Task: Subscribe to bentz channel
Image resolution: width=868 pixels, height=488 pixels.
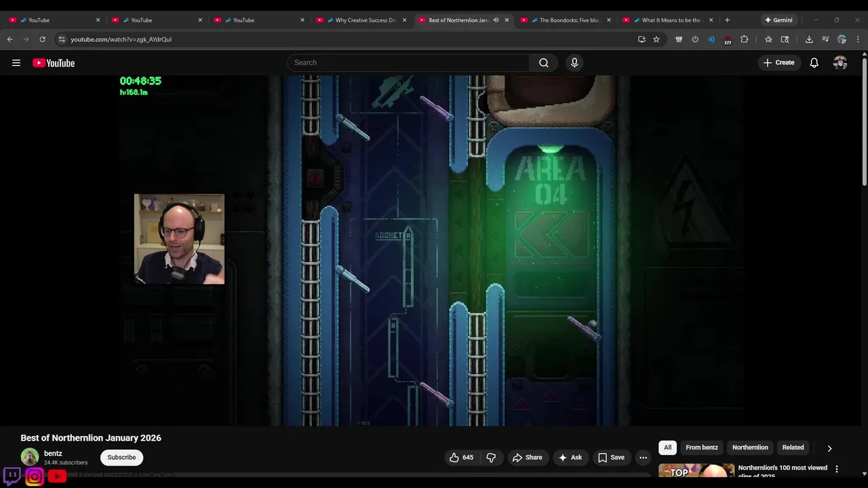Action: (121, 457)
